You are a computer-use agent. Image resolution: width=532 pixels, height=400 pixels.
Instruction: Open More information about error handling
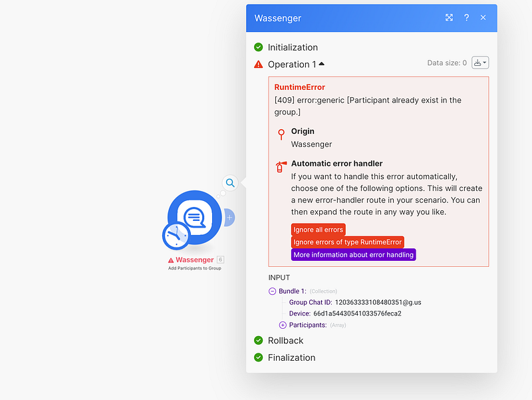click(x=353, y=254)
